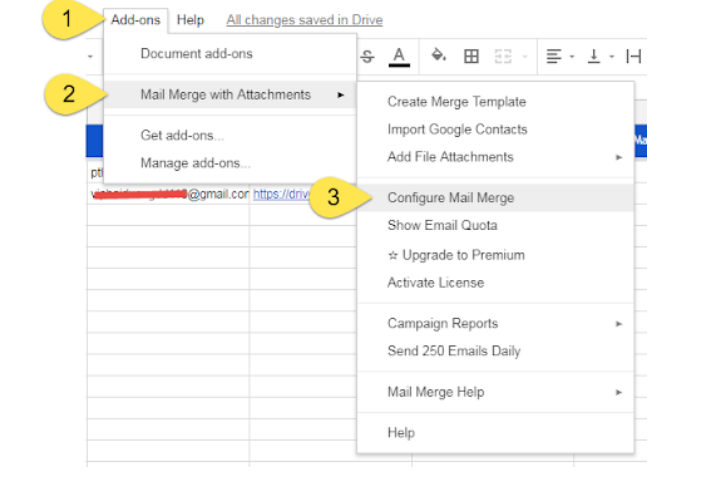
Task: Open the https://driv... link in the cell
Action: click(281, 194)
